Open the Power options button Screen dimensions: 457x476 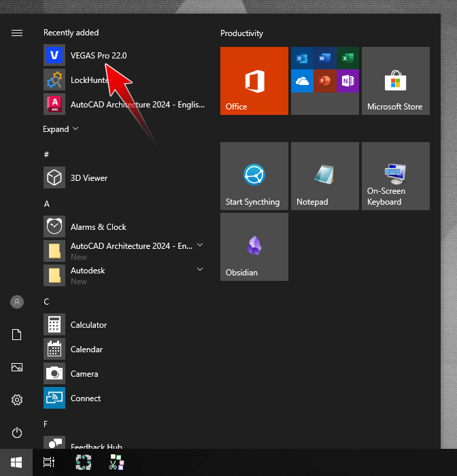coord(17,432)
